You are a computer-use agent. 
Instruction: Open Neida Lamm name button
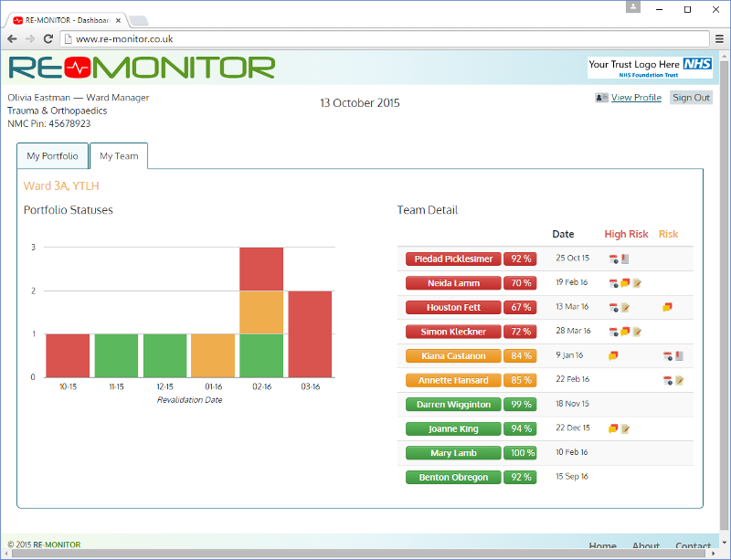pyautogui.click(x=453, y=283)
